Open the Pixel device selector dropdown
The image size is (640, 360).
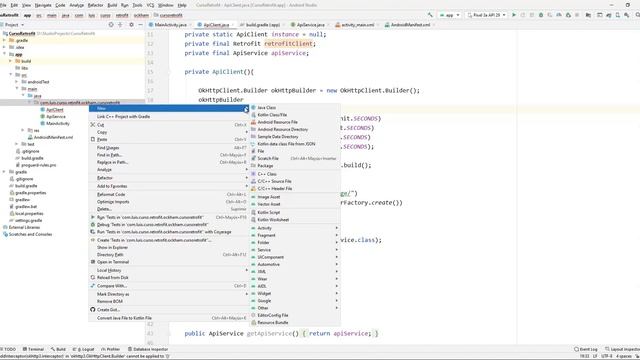[x=487, y=15]
